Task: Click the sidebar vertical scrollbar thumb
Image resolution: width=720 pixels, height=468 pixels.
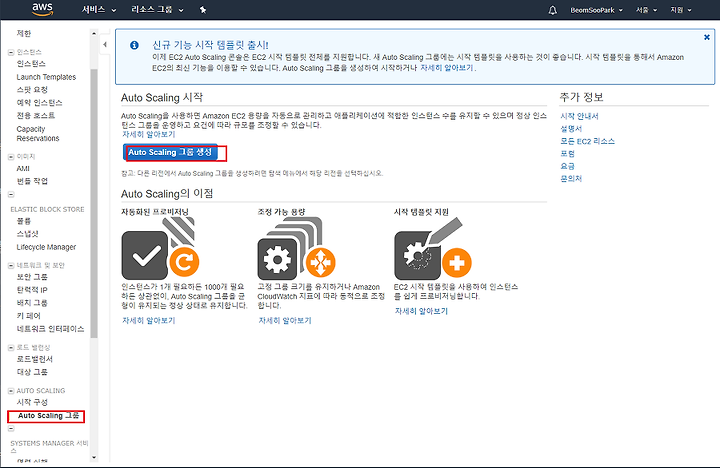Action: coord(94,203)
